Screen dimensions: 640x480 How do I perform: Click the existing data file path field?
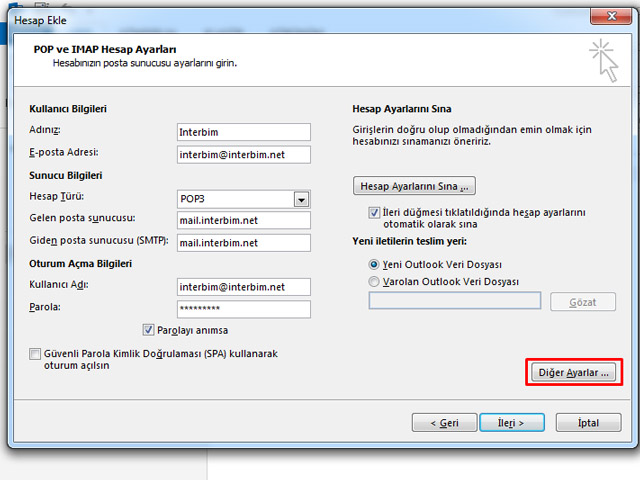tap(454, 301)
